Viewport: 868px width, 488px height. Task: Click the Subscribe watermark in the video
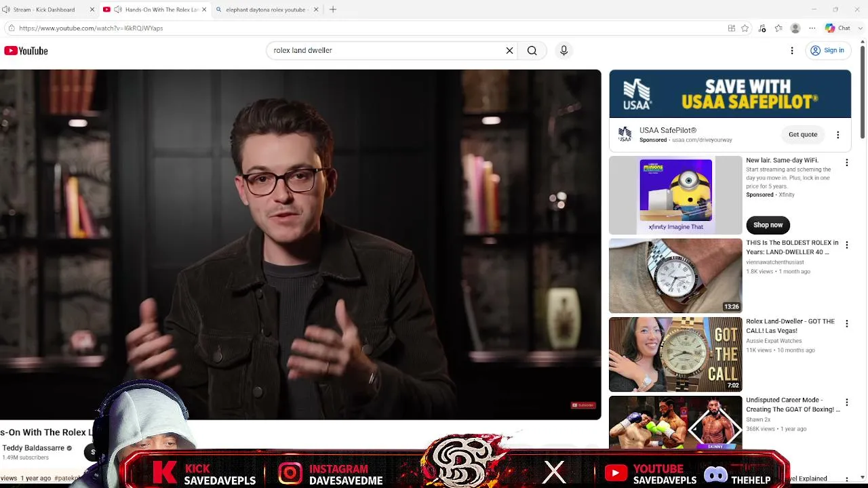[583, 405]
